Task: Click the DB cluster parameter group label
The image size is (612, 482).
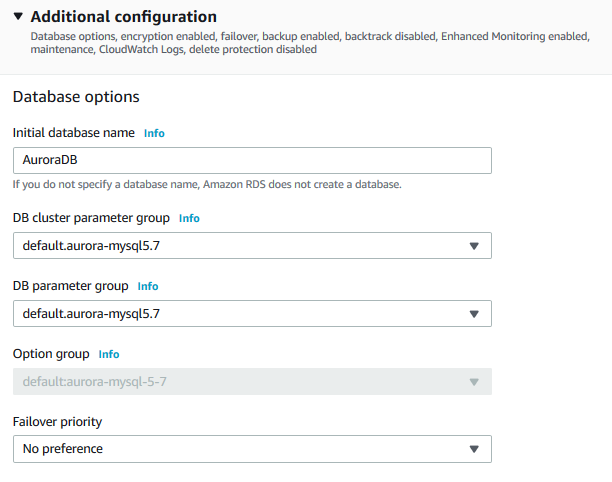Action: point(91,218)
